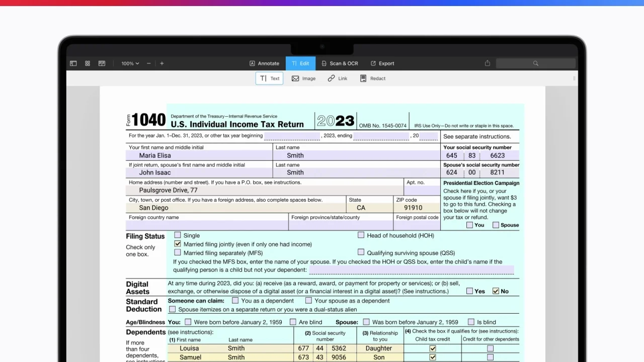
Task: Check Samuel's Credit for other dependents box
Action: point(491,357)
